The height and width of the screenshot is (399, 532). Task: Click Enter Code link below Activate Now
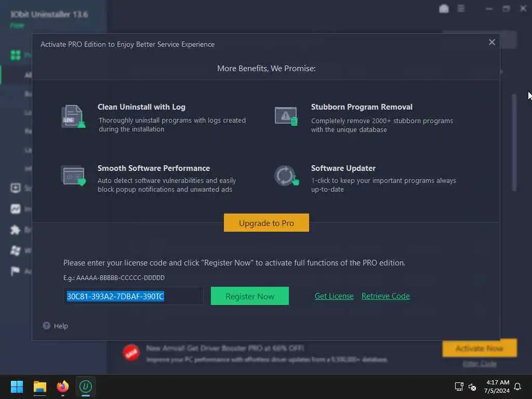[480, 364]
